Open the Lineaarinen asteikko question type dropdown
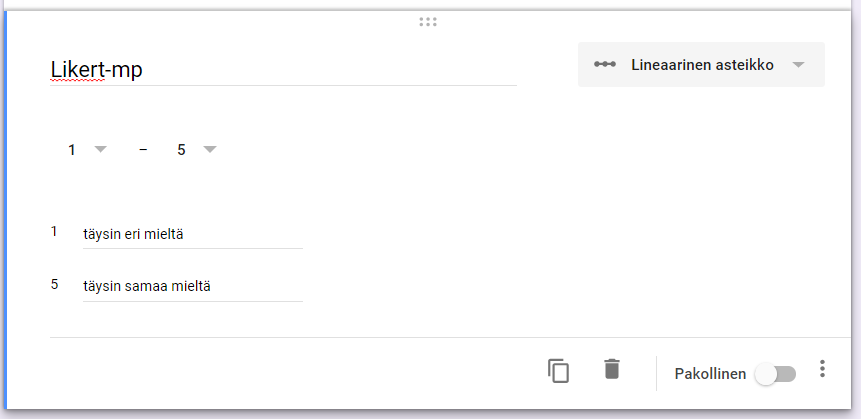The width and height of the screenshot is (861, 419). (x=701, y=65)
